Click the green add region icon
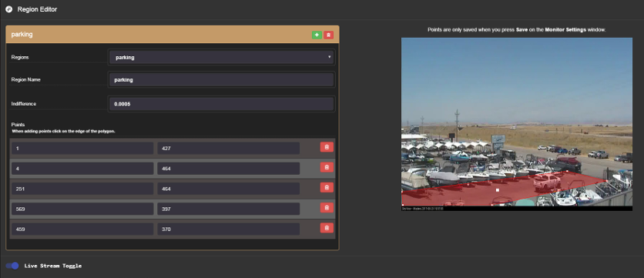Screen dimensions: 644x278 (x=317, y=35)
